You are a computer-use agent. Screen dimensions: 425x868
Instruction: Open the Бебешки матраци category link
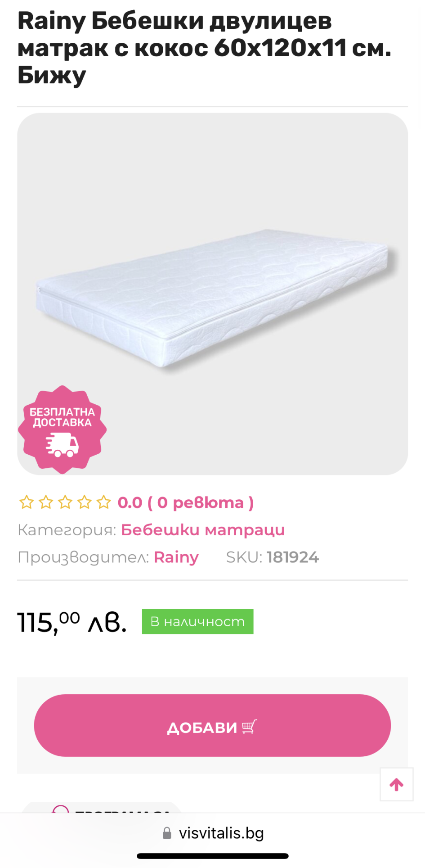tap(203, 530)
